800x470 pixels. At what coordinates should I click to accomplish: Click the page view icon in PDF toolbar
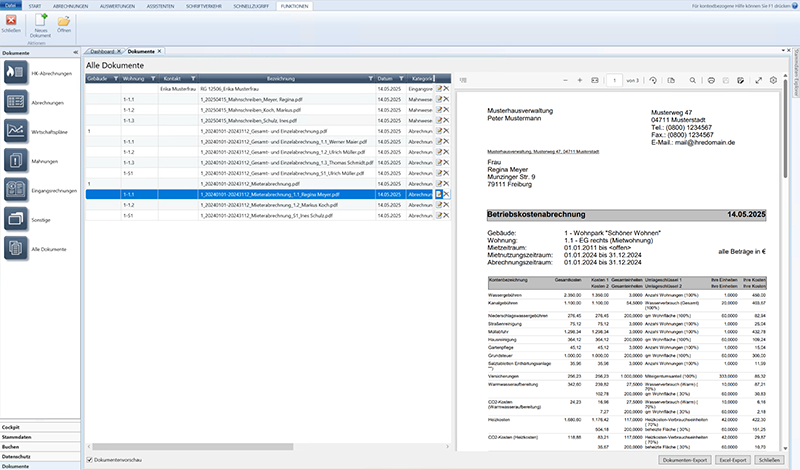[x=671, y=80]
